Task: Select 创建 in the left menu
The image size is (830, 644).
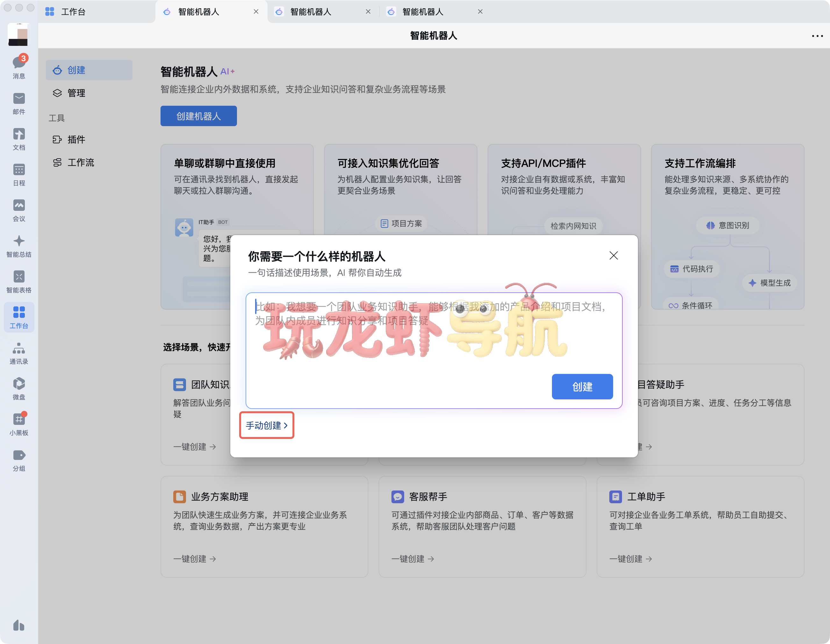Action: coord(89,70)
